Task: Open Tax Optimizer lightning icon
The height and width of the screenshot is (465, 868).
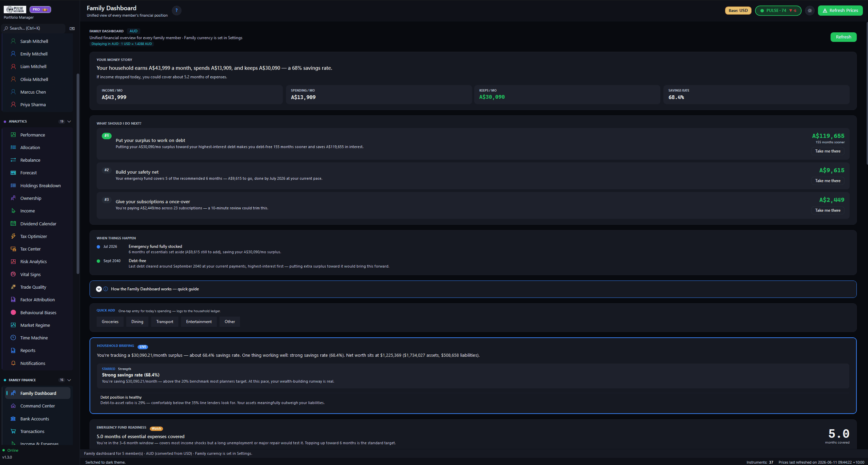Action: (13, 236)
